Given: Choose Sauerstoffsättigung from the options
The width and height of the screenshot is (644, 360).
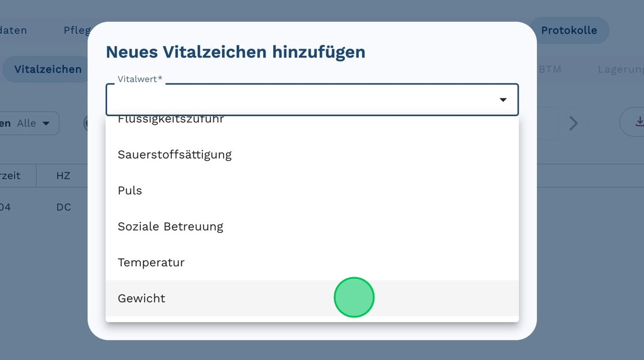Looking at the screenshot, I should coord(174,155).
